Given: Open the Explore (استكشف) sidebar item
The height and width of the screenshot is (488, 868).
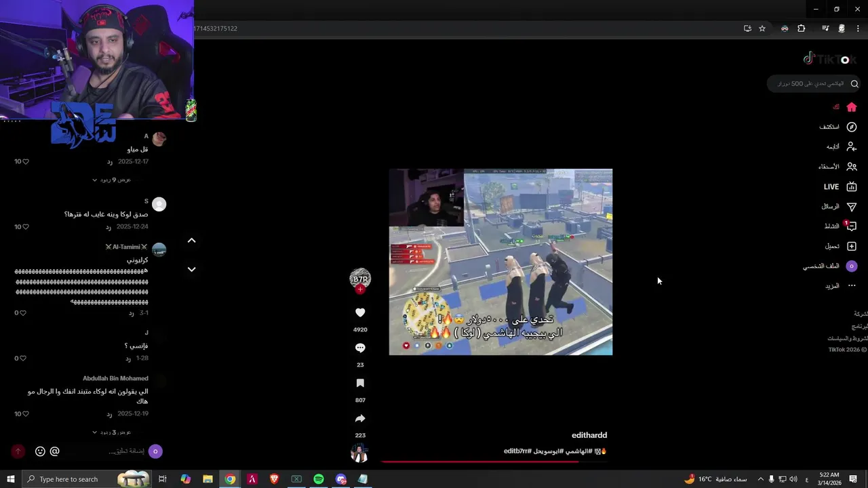Looking at the screenshot, I should (x=838, y=127).
